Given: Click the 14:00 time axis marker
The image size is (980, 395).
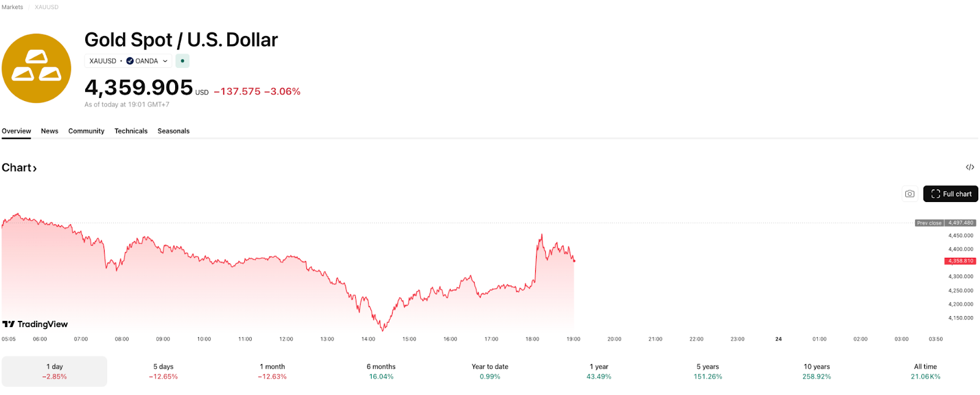Looking at the screenshot, I should tap(368, 339).
